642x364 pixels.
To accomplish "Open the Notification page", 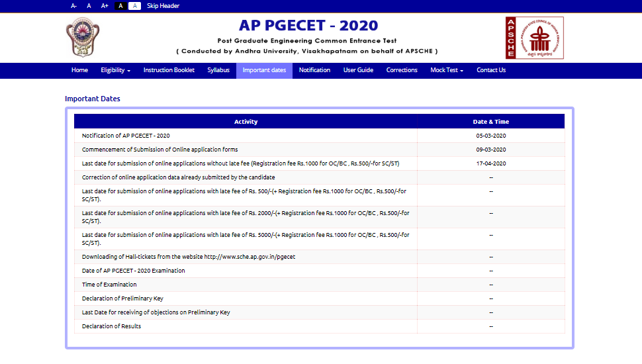I will click(x=314, y=70).
